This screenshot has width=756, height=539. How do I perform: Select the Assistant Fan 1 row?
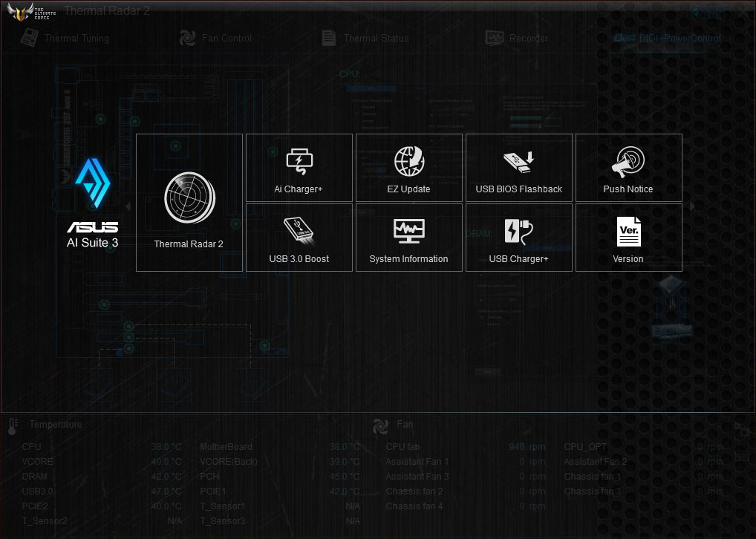click(466, 462)
